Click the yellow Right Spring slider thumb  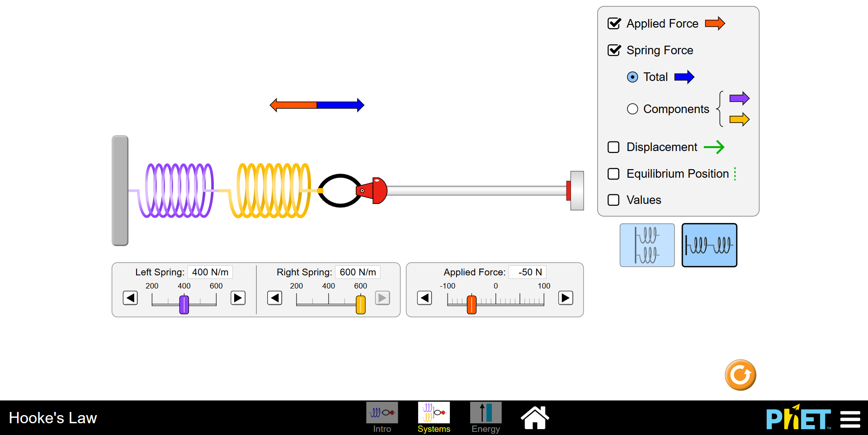tap(361, 304)
